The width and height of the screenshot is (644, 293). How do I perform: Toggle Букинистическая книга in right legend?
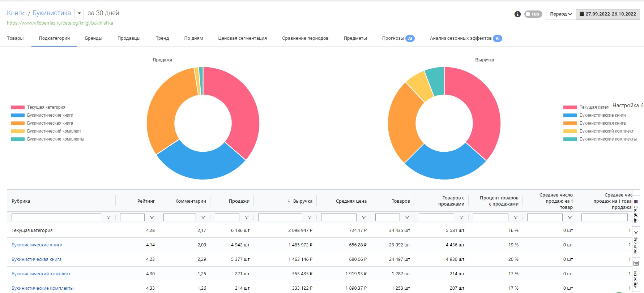click(x=595, y=123)
